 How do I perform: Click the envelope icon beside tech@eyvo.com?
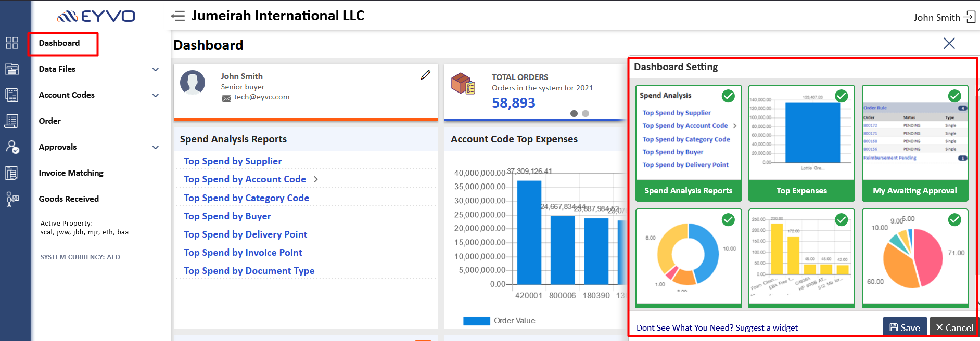[226, 98]
